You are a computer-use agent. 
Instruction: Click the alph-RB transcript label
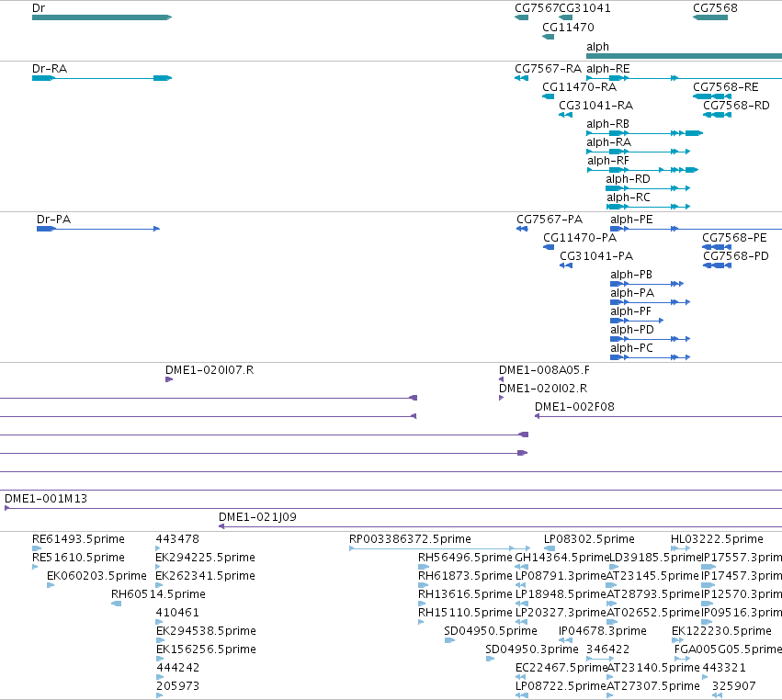coord(608,124)
